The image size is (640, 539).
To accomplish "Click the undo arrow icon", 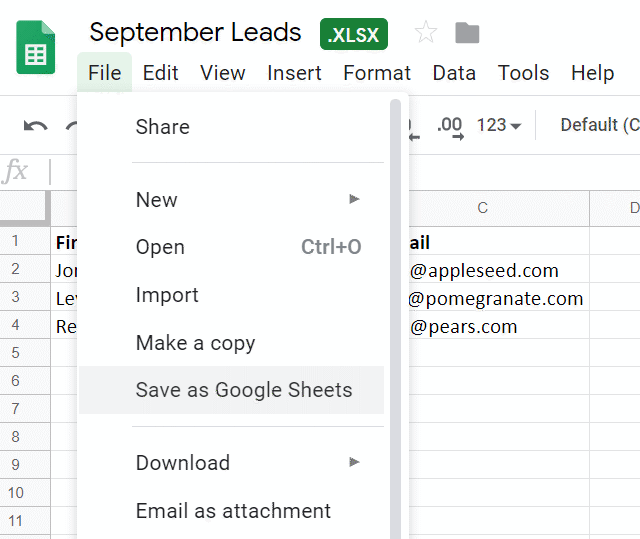I will (36, 126).
